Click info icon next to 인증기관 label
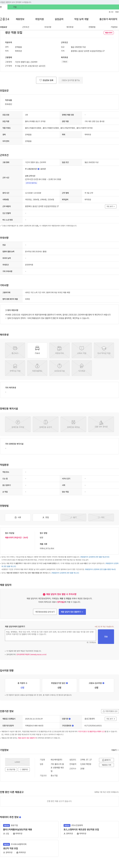The image size is (119, 868). [70, 719]
